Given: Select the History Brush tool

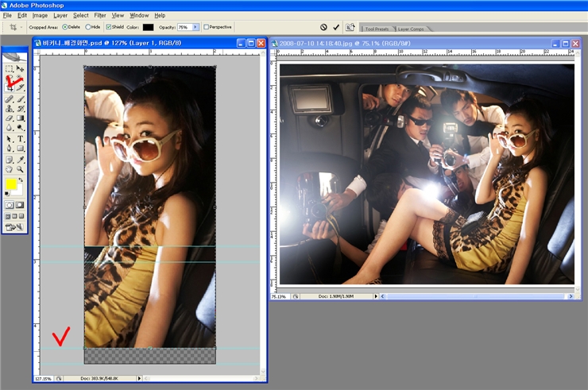Looking at the screenshot, I should [20, 109].
